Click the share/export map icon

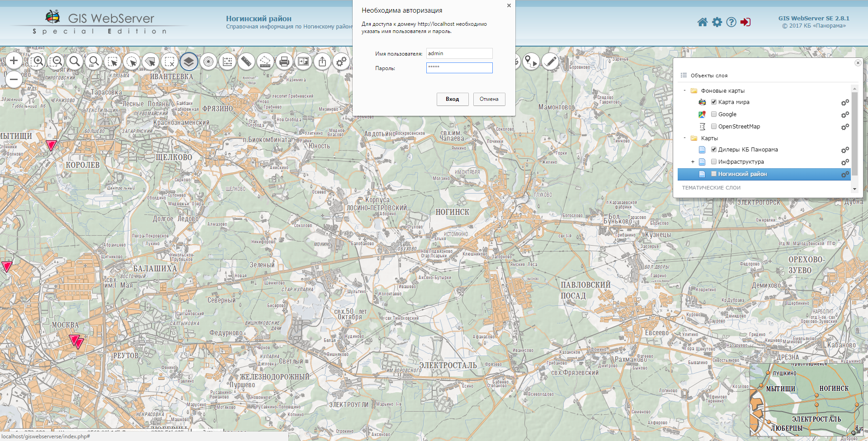point(322,61)
